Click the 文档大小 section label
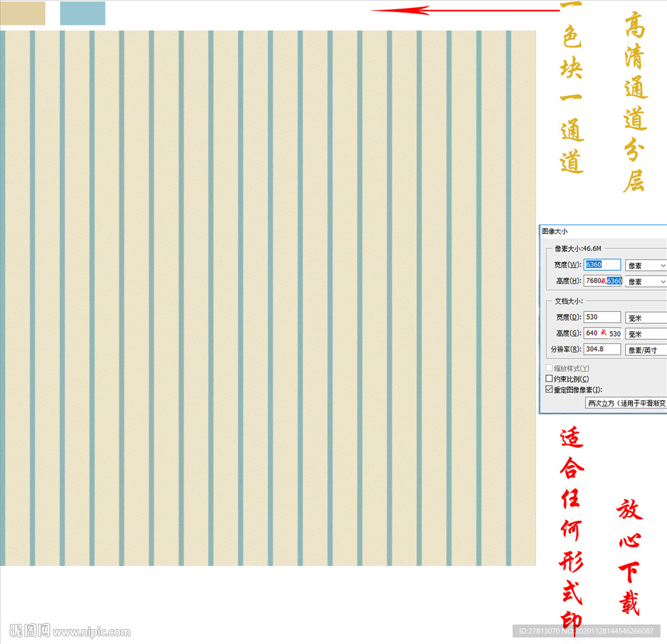667x644 pixels. click(569, 301)
